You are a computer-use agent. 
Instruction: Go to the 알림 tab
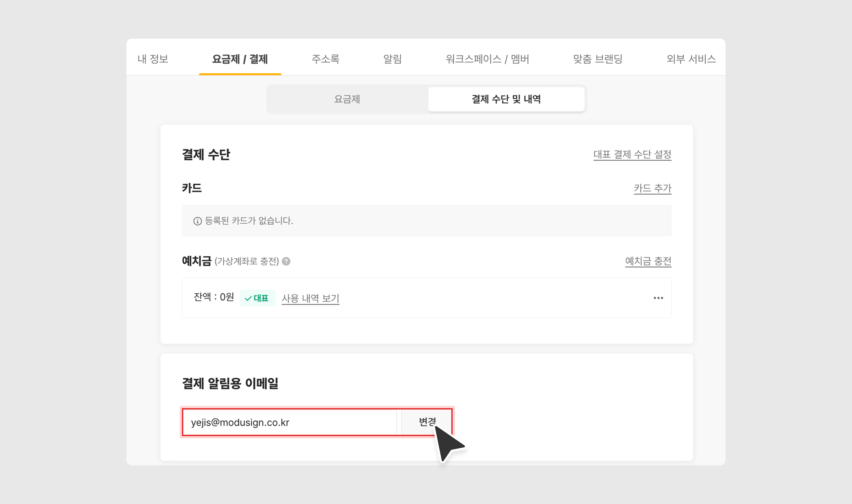[392, 59]
